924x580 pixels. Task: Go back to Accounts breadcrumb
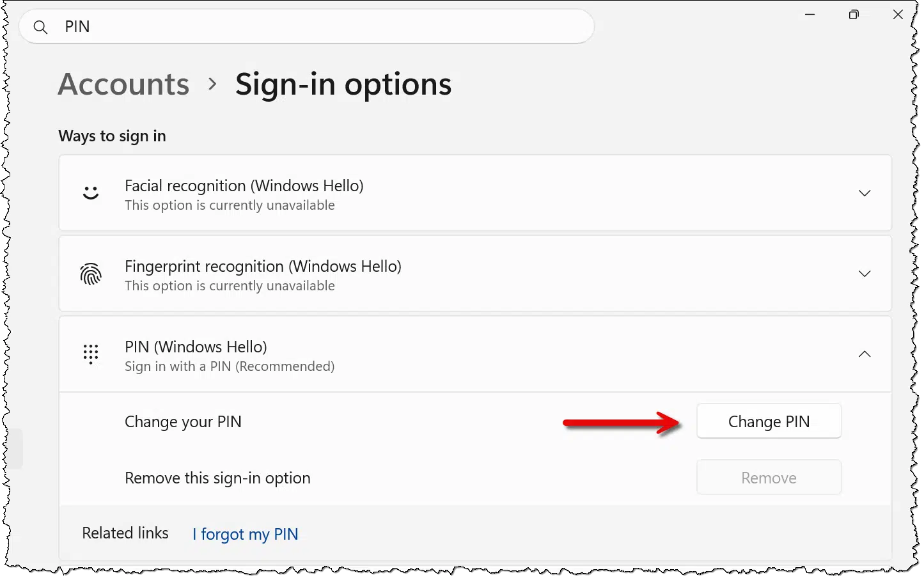tap(124, 84)
